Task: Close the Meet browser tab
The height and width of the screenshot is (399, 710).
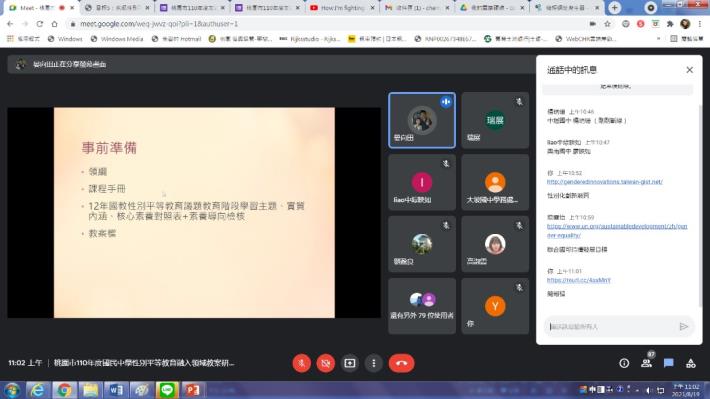Action: (x=72, y=8)
